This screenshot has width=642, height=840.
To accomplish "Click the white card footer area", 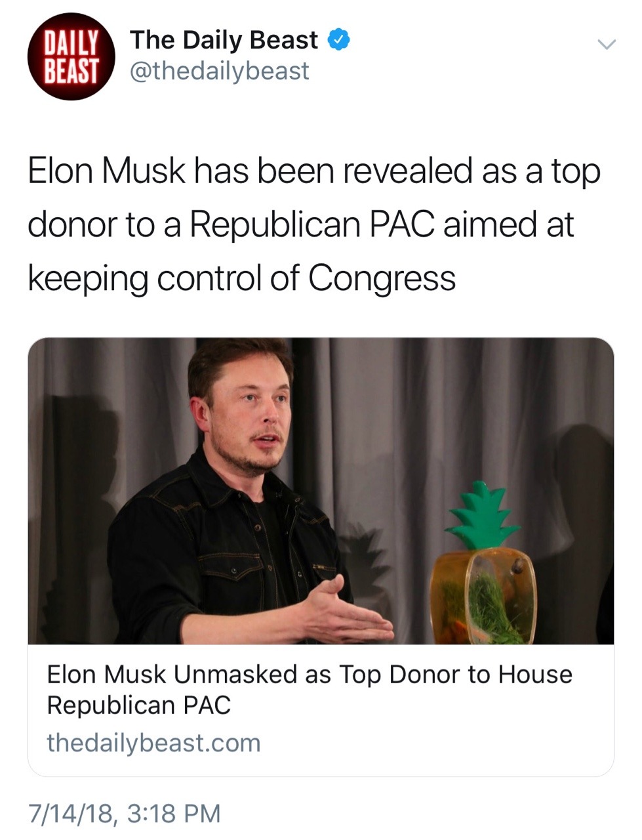I will click(321, 710).
